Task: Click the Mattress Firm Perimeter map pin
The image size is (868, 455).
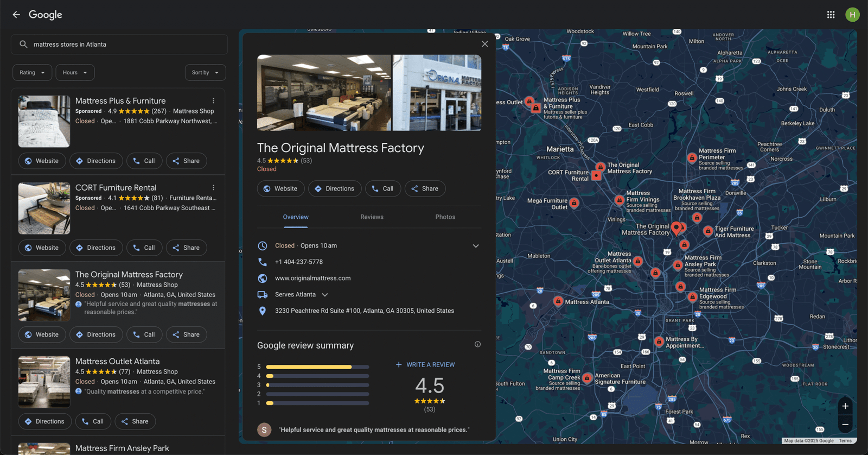Action: pyautogui.click(x=692, y=158)
